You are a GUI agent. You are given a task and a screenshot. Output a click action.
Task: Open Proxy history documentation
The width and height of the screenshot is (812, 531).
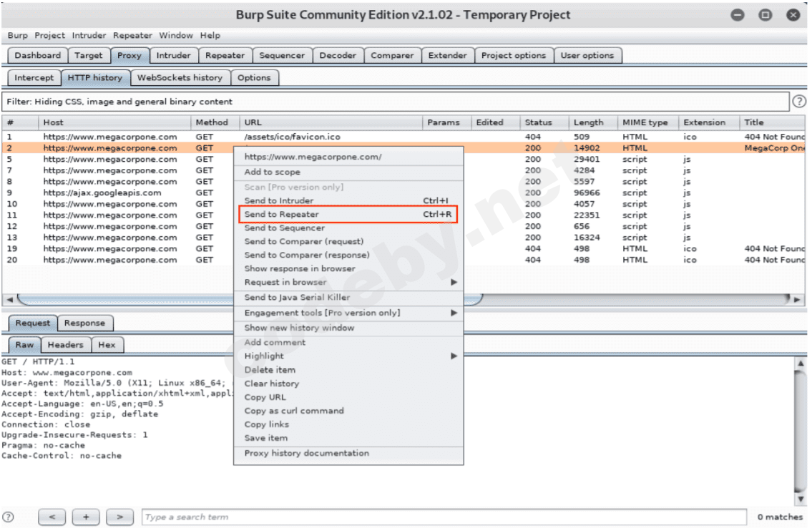[x=348, y=453]
